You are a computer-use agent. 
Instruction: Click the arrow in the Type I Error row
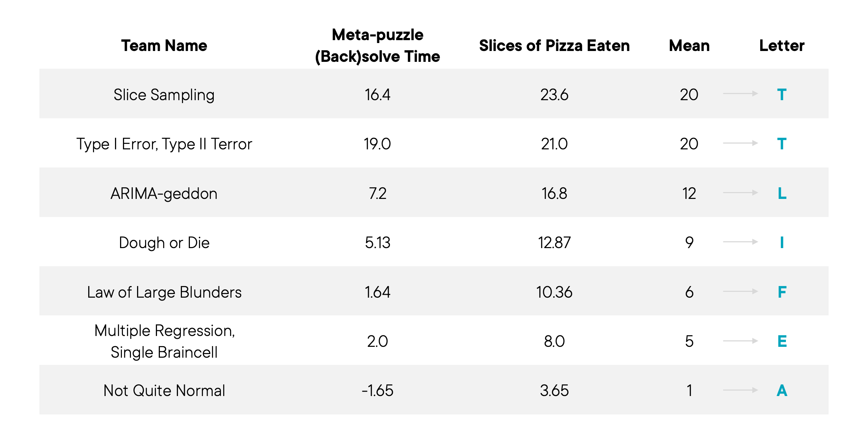pyautogui.click(x=740, y=143)
